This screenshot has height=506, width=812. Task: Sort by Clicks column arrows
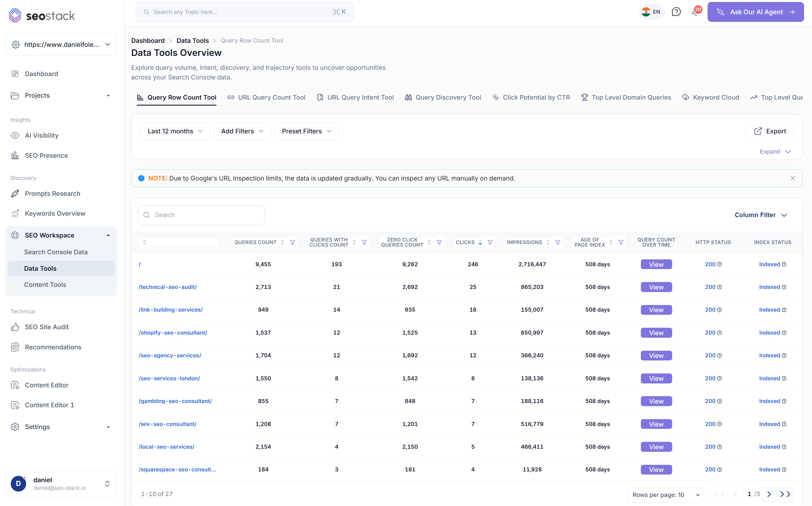pos(480,242)
